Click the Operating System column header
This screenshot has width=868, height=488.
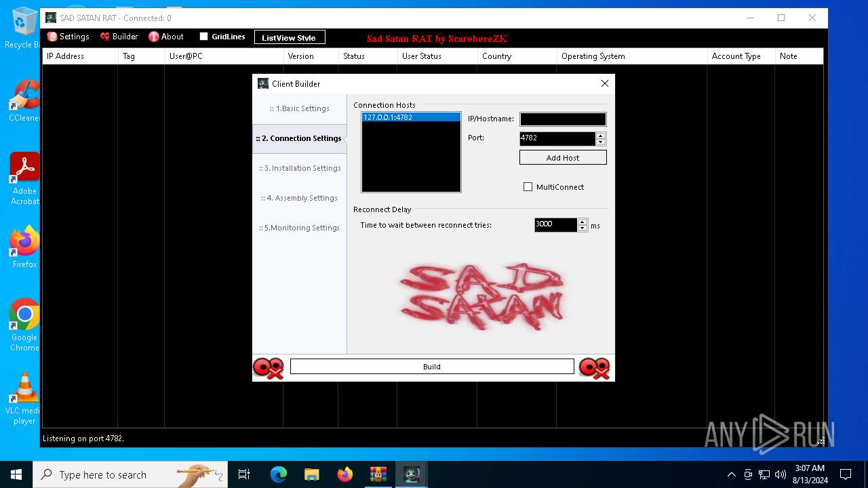point(632,56)
